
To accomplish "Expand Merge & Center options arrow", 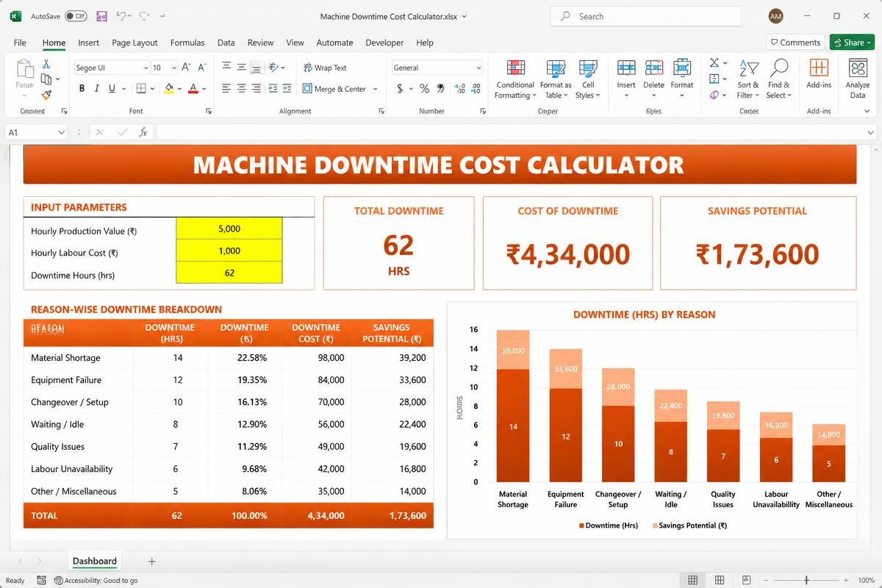I will click(376, 89).
